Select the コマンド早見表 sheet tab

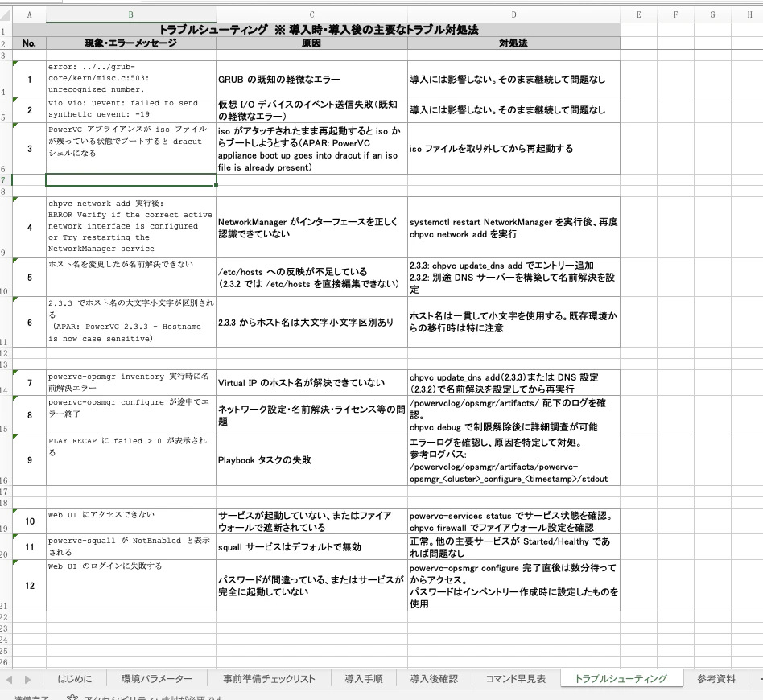click(515, 678)
